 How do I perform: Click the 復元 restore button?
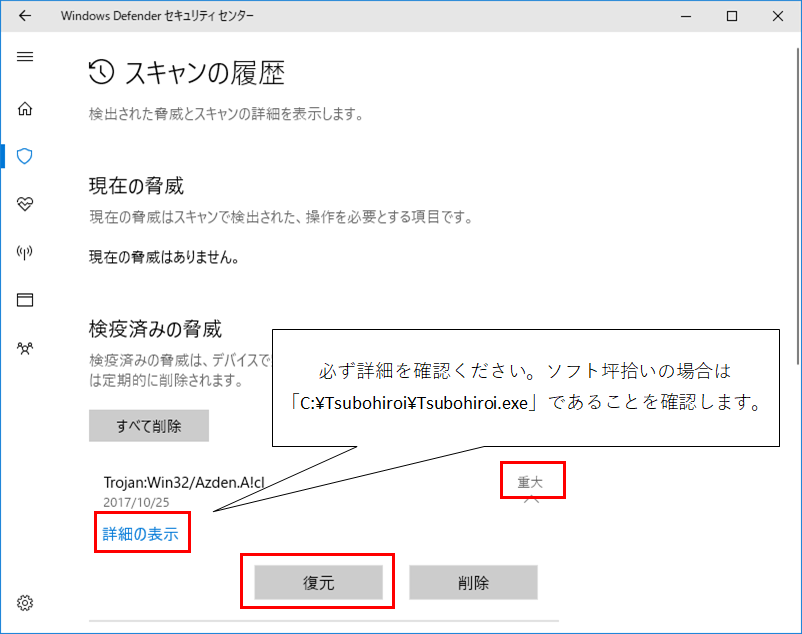pyautogui.click(x=319, y=582)
